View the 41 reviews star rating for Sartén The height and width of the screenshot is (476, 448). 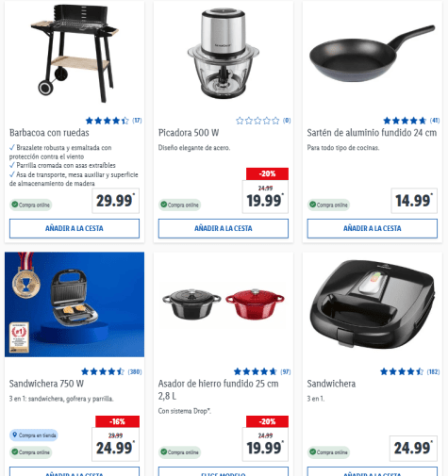pos(411,121)
